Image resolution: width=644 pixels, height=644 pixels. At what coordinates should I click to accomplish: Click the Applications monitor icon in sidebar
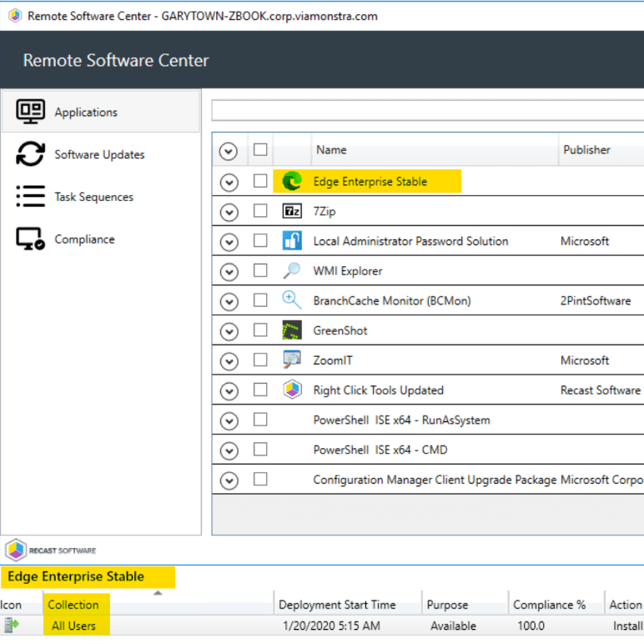click(x=30, y=111)
